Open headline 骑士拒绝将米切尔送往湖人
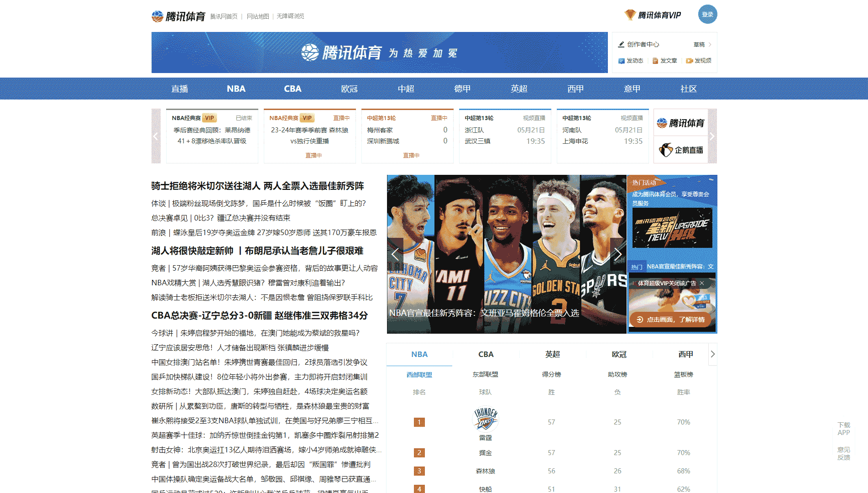The width and height of the screenshot is (868, 493). coord(258,186)
